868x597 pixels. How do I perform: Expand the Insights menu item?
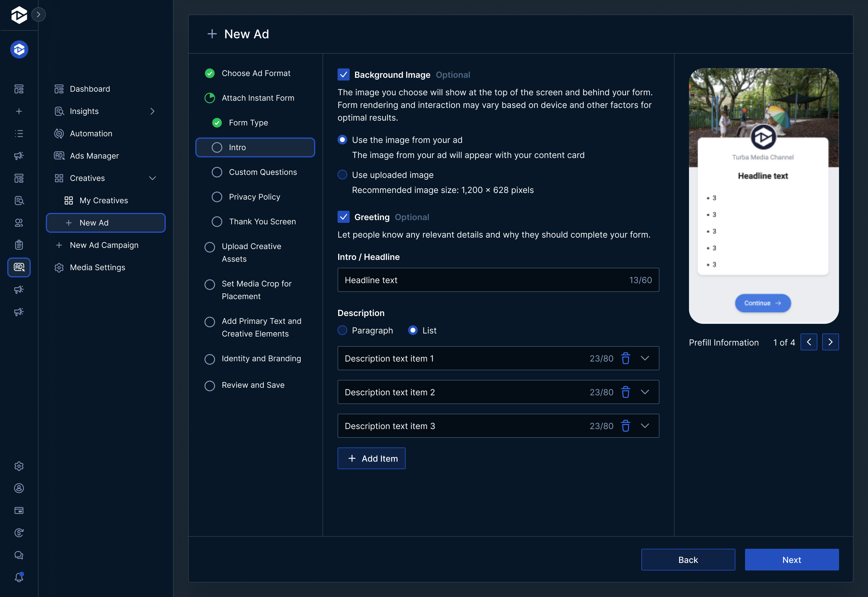(152, 111)
